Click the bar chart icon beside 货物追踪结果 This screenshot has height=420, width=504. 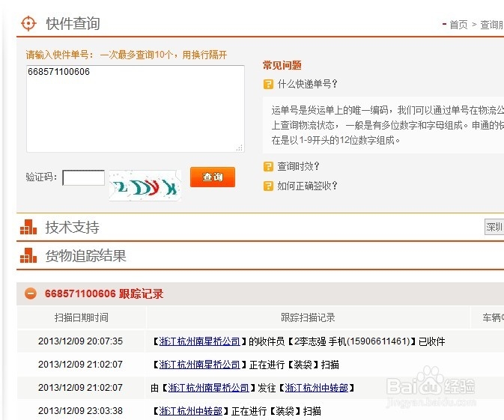tap(28, 255)
